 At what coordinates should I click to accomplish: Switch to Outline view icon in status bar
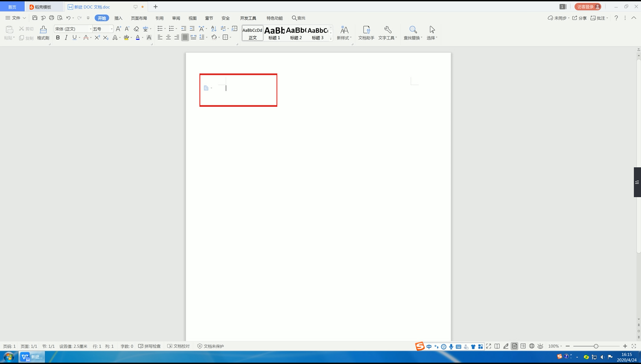pyautogui.click(x=523, y=346)
